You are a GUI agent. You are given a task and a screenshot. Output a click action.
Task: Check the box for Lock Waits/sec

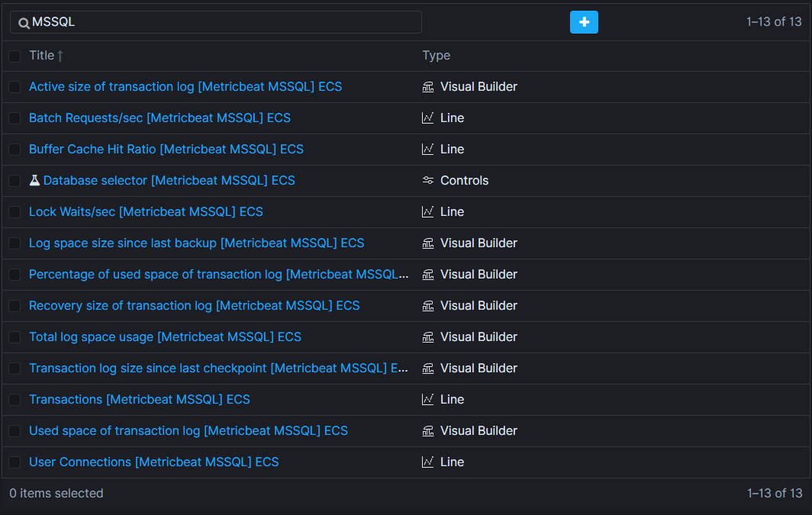point(14,212)
